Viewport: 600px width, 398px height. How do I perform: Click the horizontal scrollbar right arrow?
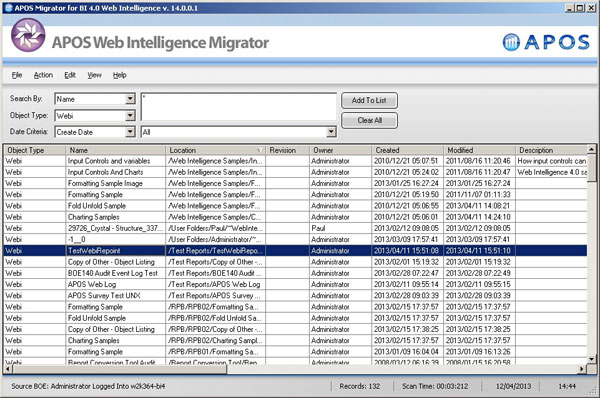(582, 369)
